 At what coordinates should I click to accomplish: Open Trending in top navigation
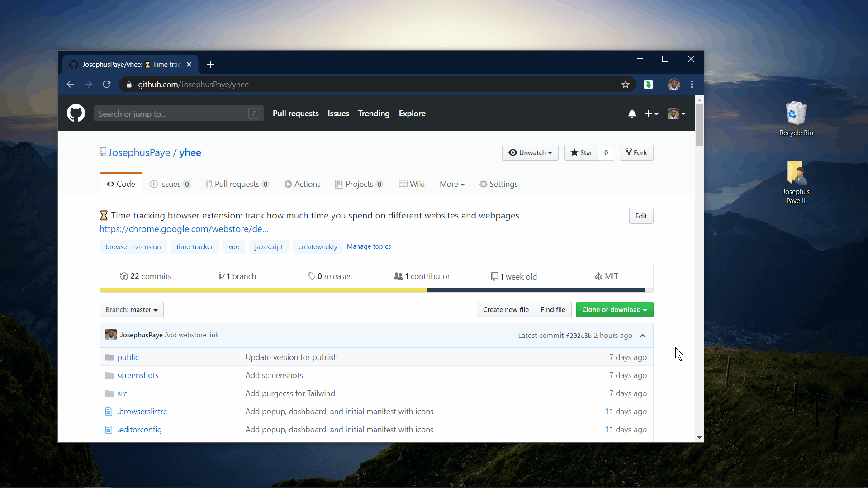(x=374, y=114)
